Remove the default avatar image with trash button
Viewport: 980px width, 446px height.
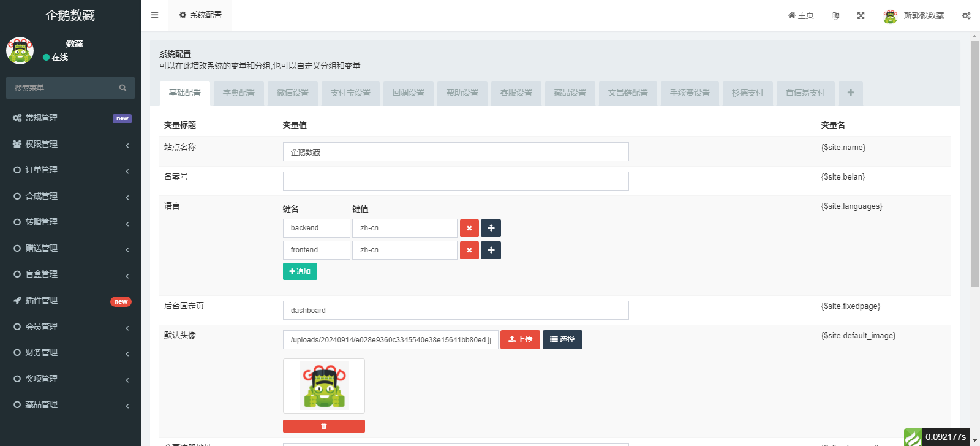coord(324,426)
